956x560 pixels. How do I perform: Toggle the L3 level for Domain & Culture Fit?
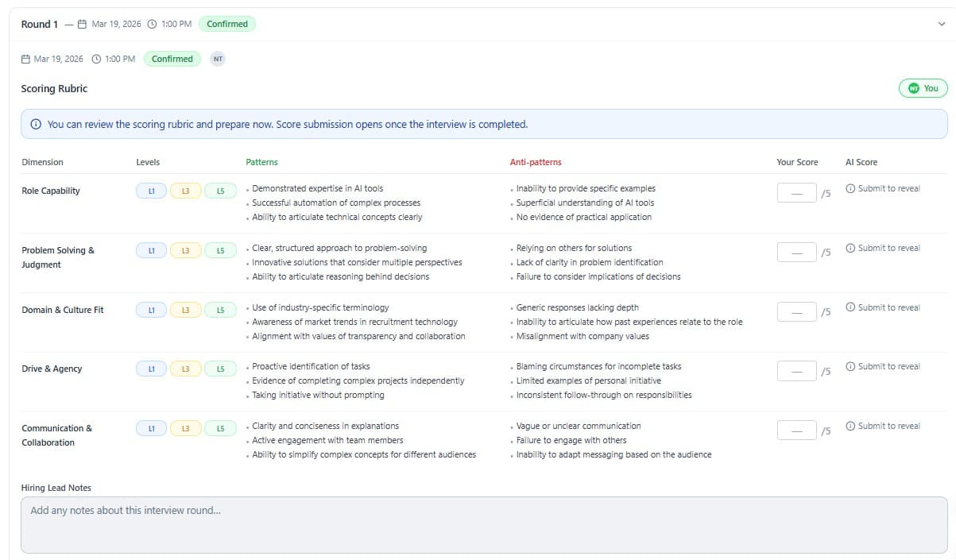(x=185, y=310)
